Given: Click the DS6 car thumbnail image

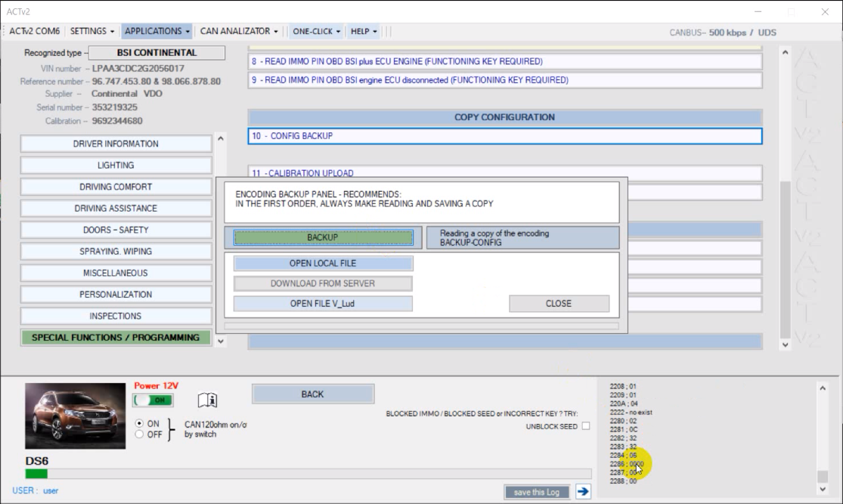Looking at the screenshot, I should click(76, 416).
